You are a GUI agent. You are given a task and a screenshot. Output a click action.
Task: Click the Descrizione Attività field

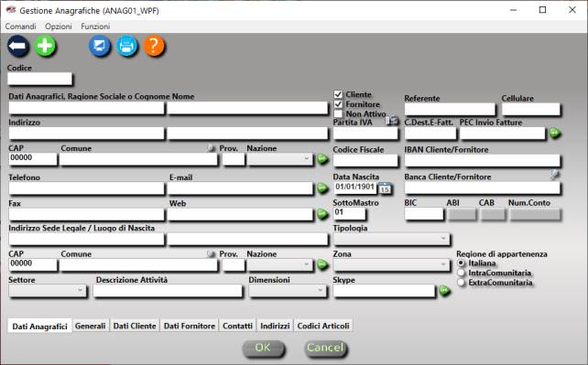tap(168, 291)
